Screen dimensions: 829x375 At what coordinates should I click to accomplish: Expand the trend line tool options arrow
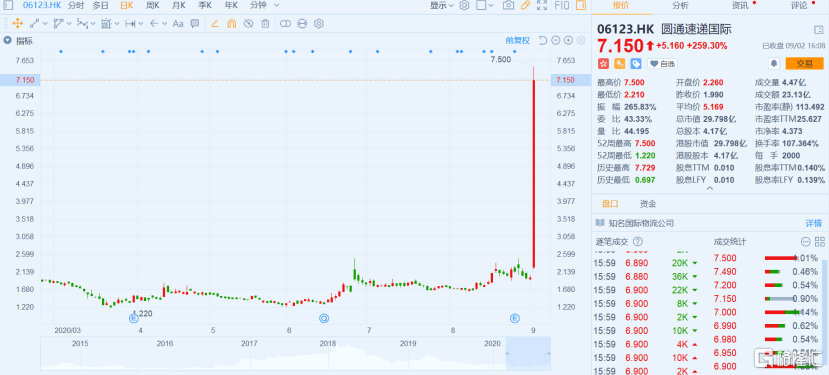click(x=45, y=23)
